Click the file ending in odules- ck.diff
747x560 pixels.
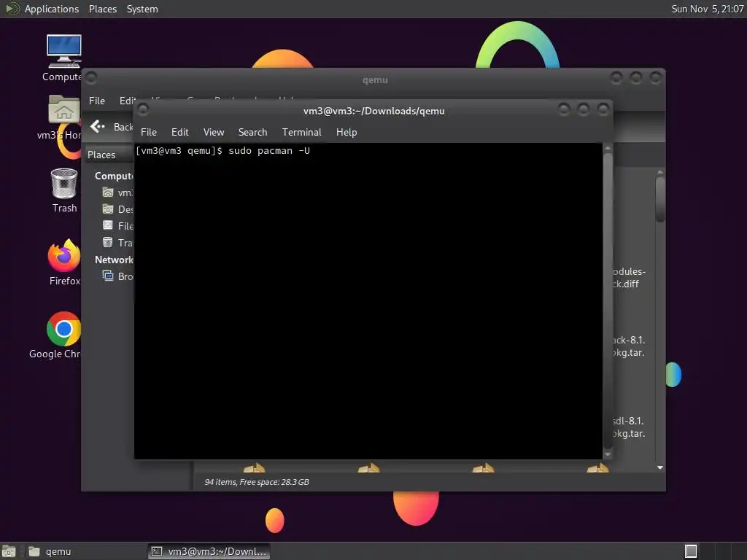tap(629, 278)
